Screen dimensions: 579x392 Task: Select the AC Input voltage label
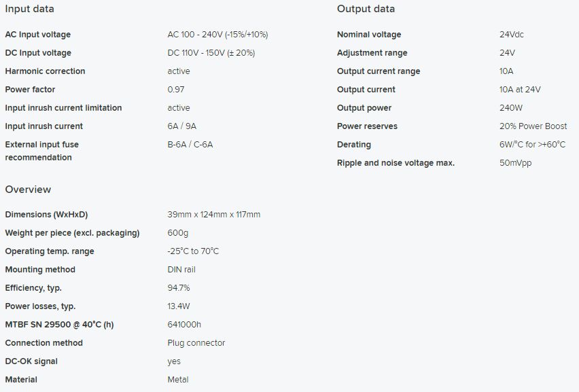(x=38, y=35)
